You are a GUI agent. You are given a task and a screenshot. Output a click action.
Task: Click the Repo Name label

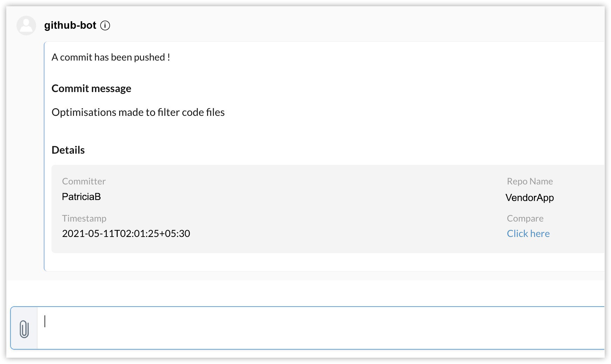530,181
